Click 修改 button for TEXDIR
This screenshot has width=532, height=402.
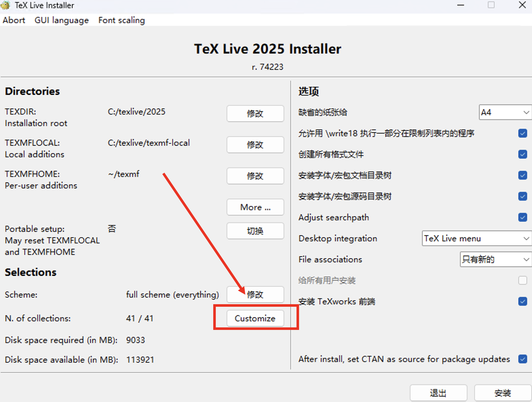click(x=255, y=113)
